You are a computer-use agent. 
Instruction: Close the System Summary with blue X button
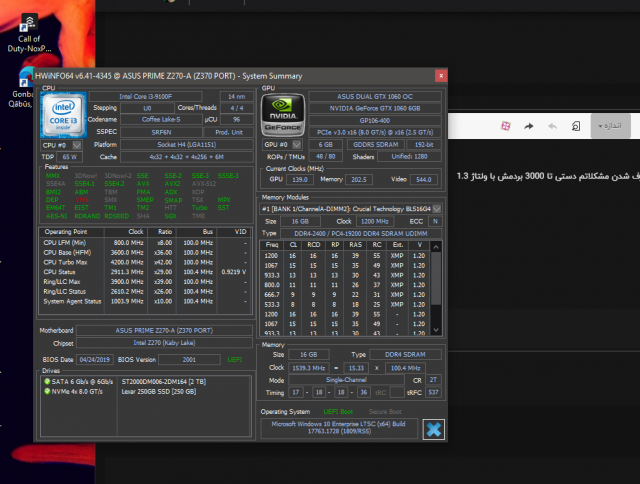click(x=433, y=429)
